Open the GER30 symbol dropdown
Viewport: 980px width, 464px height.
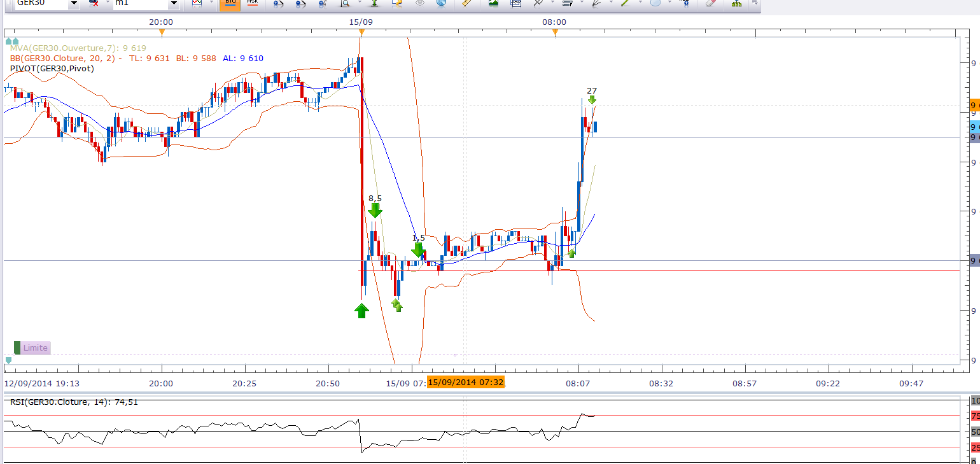pyautogui.click(x=73, y=4)
